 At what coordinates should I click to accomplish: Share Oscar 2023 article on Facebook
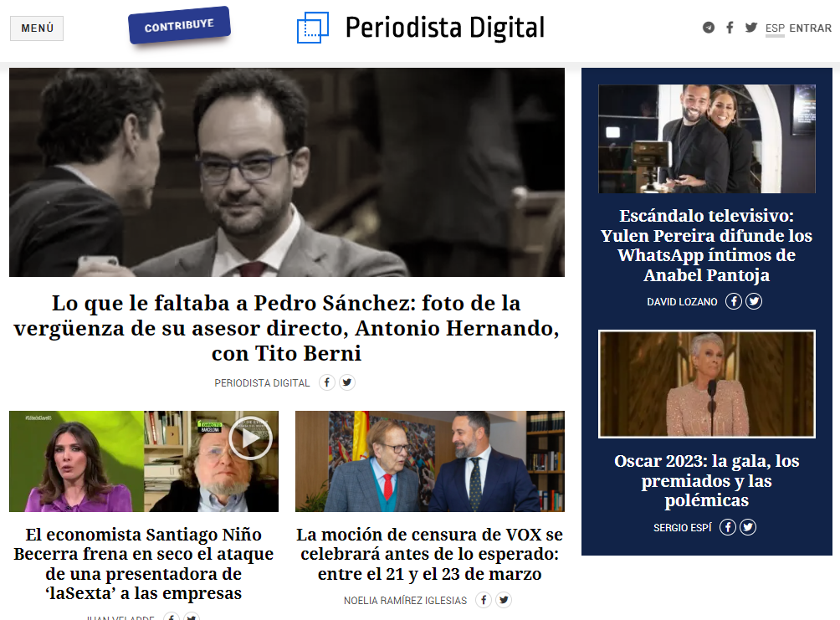click(x=728, y=527)
